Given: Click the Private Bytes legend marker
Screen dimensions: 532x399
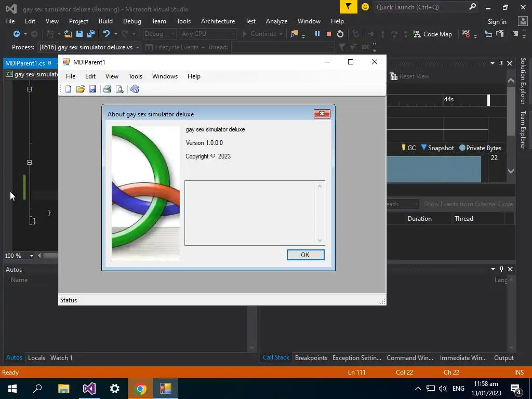Looking at the screenshot, I should click(x=462, y=148).
